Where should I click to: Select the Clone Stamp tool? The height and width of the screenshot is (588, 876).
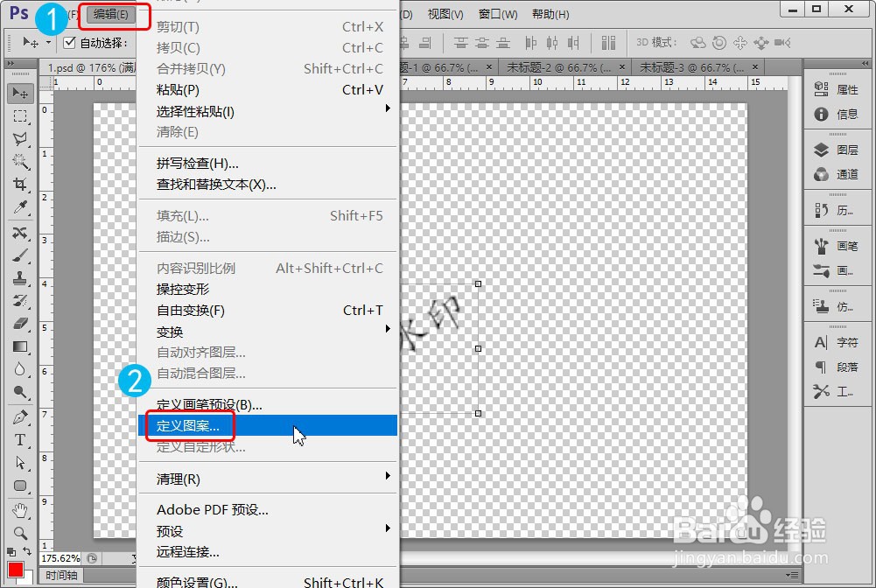coord(20,278)
